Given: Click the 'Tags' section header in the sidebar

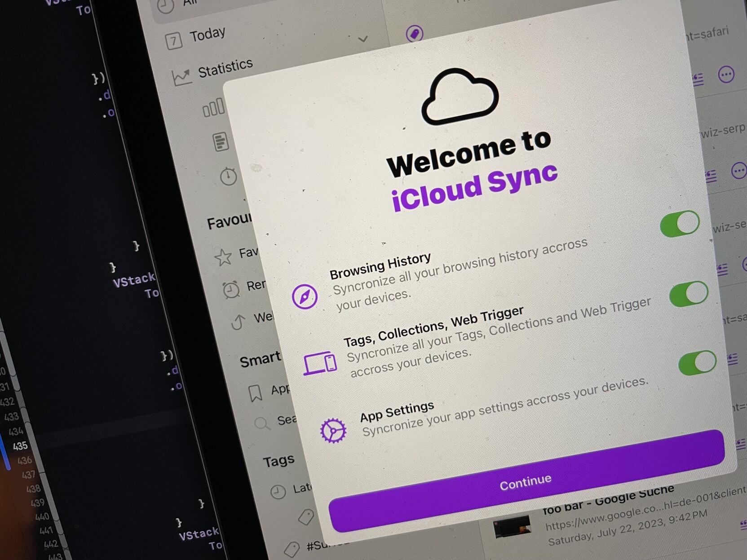Looking at the screenshot, I should click(x=278, y=461).
